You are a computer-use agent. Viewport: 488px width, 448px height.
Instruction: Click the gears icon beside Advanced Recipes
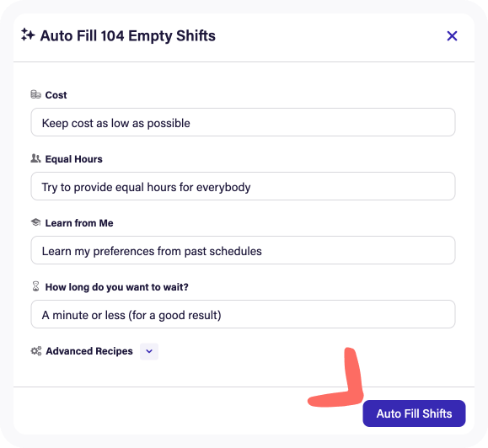(x=35, y=351)
